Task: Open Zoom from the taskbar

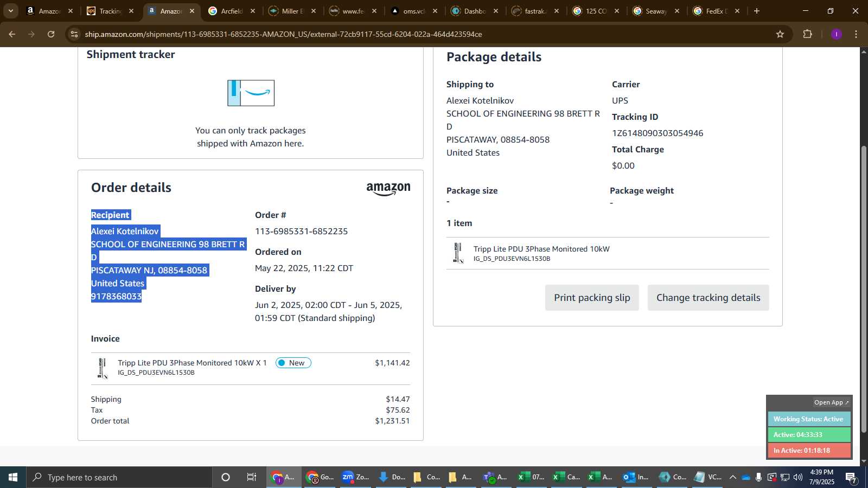Action: tap(355, 477)
